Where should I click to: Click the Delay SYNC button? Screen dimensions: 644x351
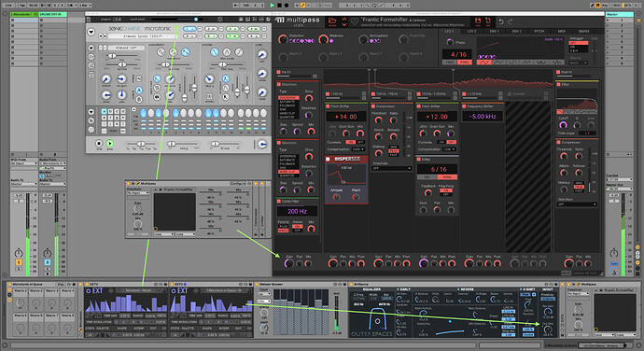pos(447,177)
